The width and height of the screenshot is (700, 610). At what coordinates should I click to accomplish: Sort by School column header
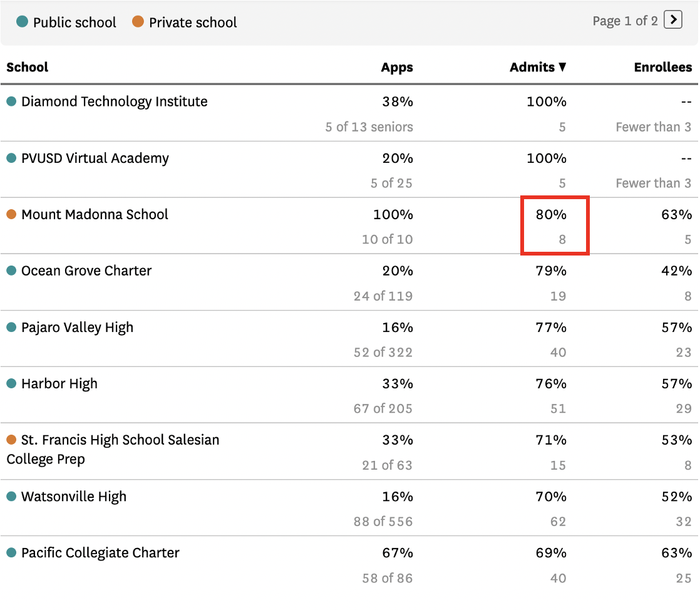coord(27,67)
